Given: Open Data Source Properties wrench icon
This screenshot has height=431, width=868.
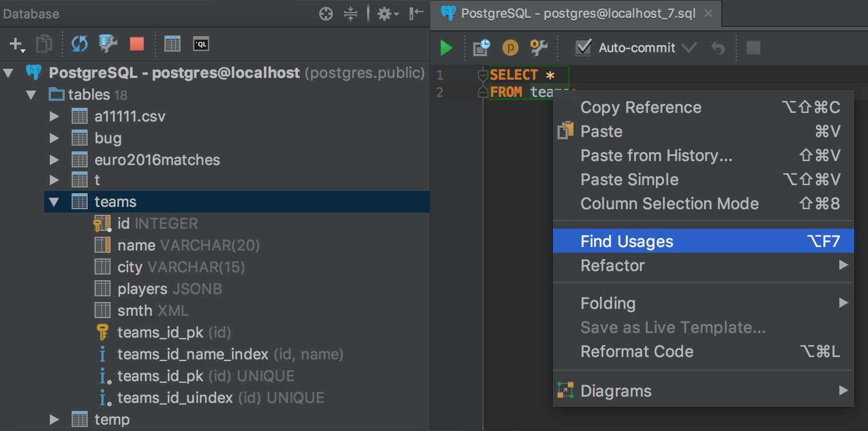Looking at the screenshot, I should pos(108,44).
